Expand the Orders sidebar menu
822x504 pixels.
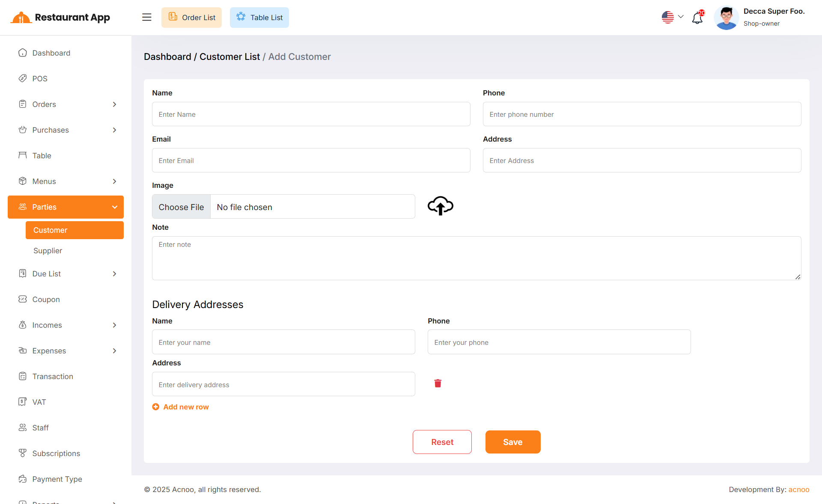point(66,104)
